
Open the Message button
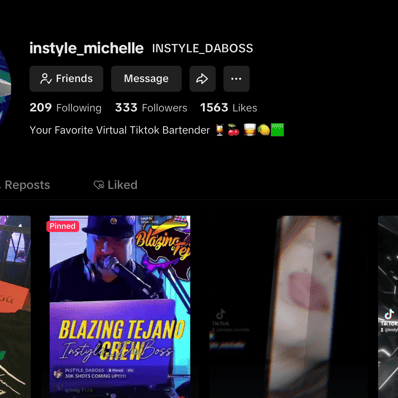146,79
